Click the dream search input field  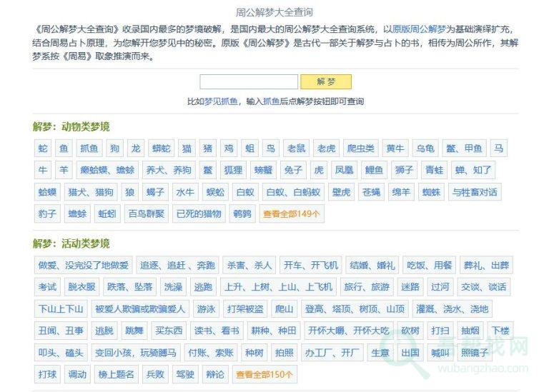[248, 82]
